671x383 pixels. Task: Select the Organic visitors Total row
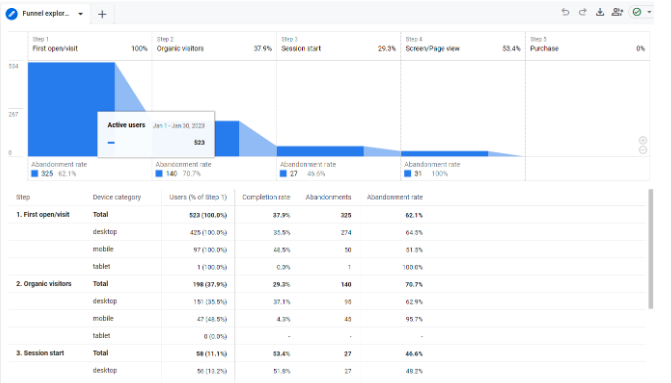click(x=327, y=284)
